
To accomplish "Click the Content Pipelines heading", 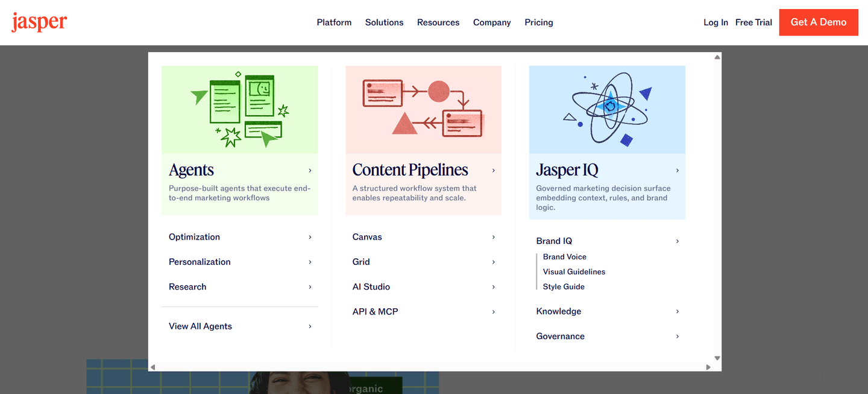I will [410, 170].
